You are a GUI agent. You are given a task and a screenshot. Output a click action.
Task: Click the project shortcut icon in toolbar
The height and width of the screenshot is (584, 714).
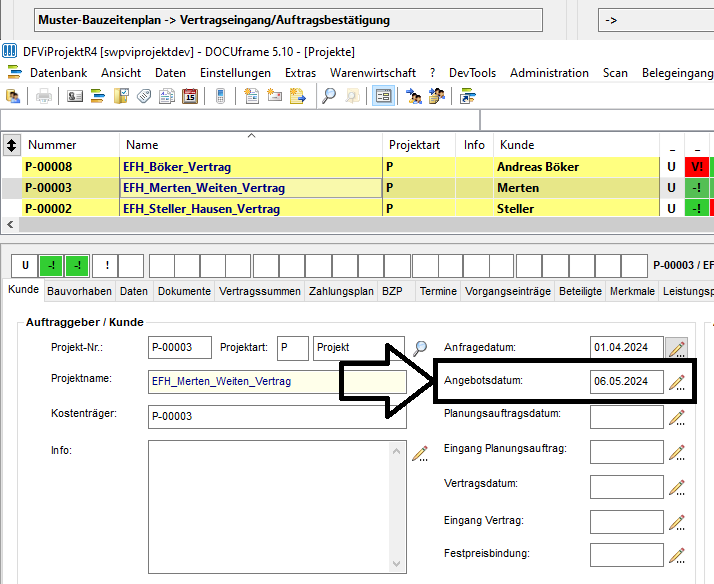coord(467,96)
